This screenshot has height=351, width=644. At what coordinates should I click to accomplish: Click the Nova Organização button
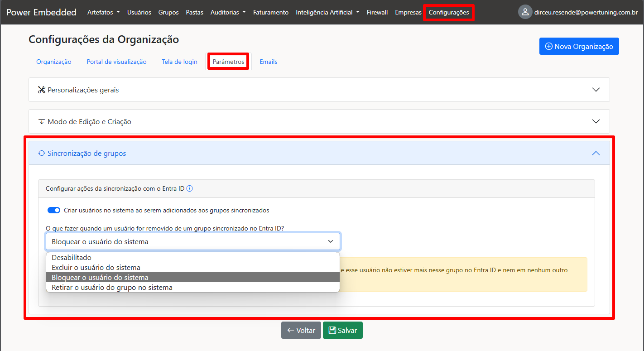(x=579, y=46)
